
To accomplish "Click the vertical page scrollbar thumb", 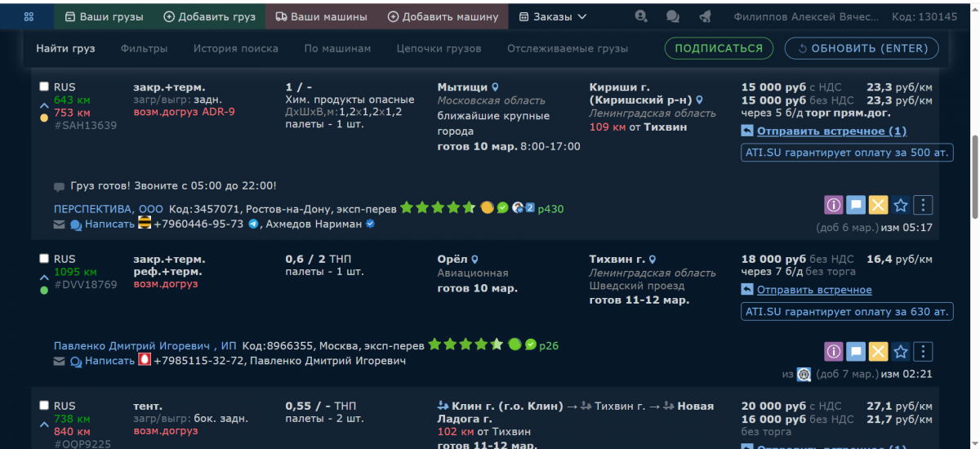I will click(x=973, y=176).
